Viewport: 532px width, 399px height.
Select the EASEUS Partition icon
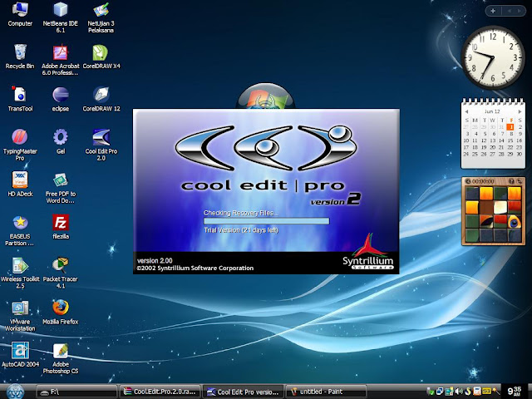[20, 230]
